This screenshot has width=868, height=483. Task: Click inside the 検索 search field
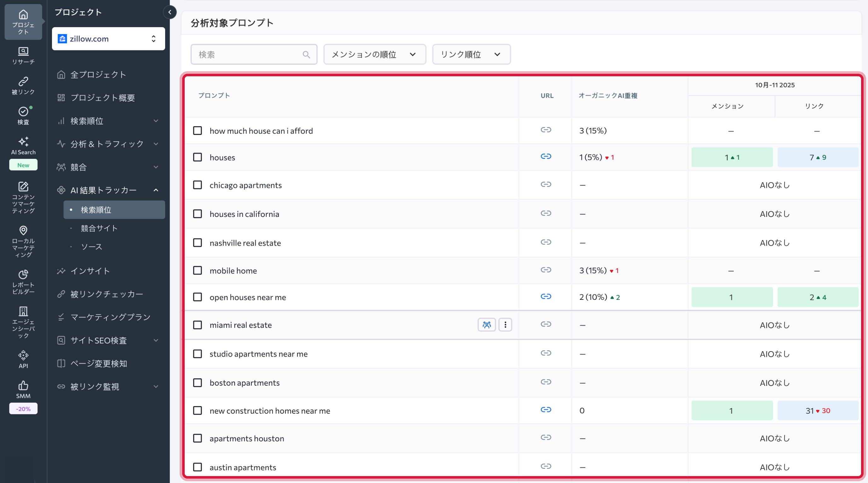point(249,54)
